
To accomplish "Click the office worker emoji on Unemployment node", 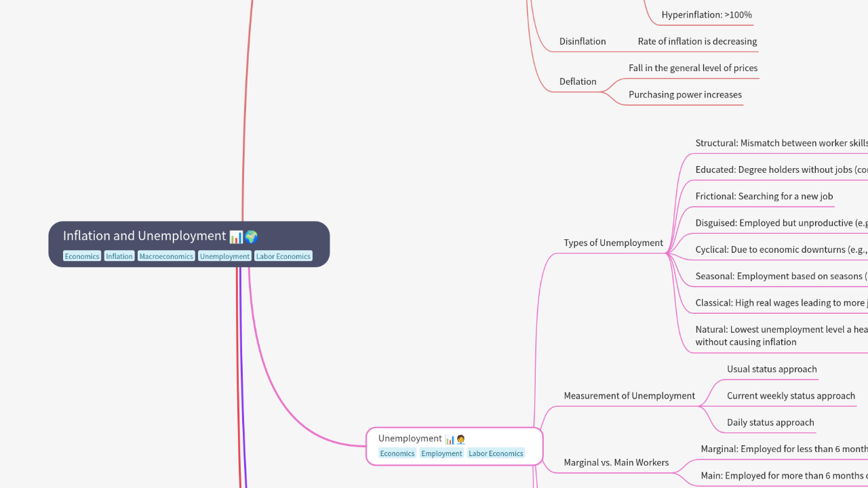I will [460, 439].
